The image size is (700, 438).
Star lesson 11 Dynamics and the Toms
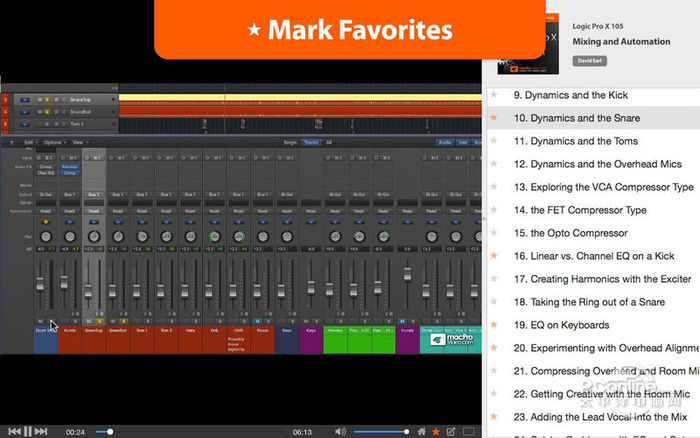tap(494, 141)
